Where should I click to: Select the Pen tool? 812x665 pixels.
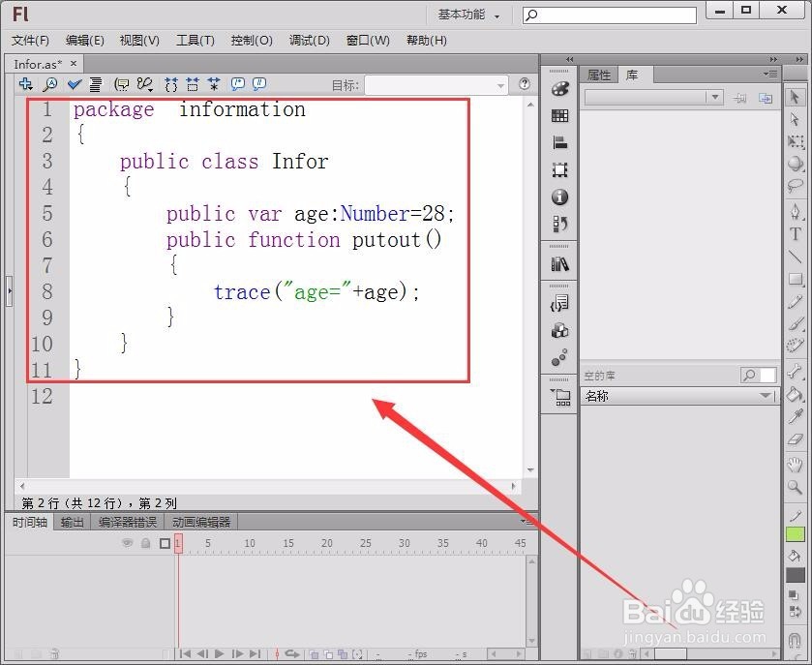pyautogui.click(x=795, y=211)
